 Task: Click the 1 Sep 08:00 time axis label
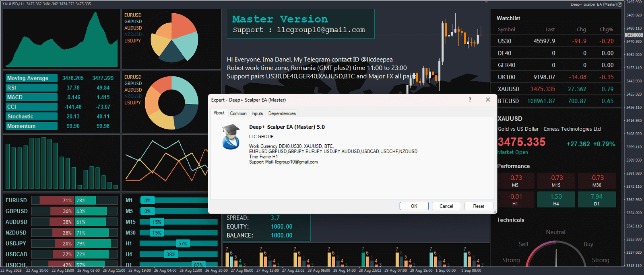click(x=471, y=271)
